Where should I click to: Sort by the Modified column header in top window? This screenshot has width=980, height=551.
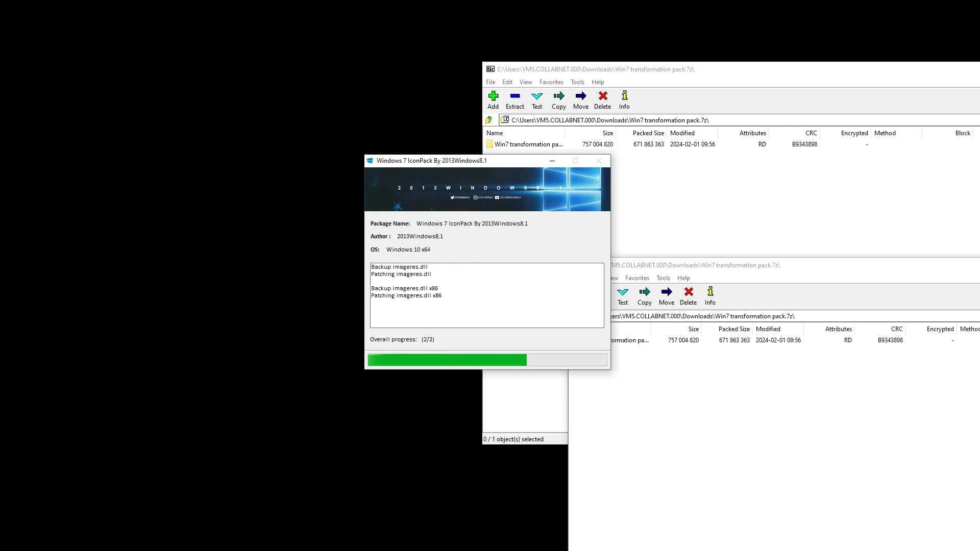682,133
